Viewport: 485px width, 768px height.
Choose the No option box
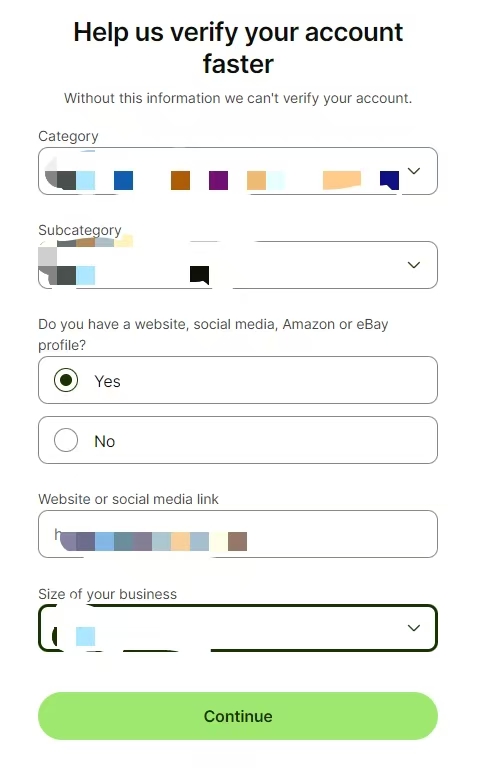(238, 440)
